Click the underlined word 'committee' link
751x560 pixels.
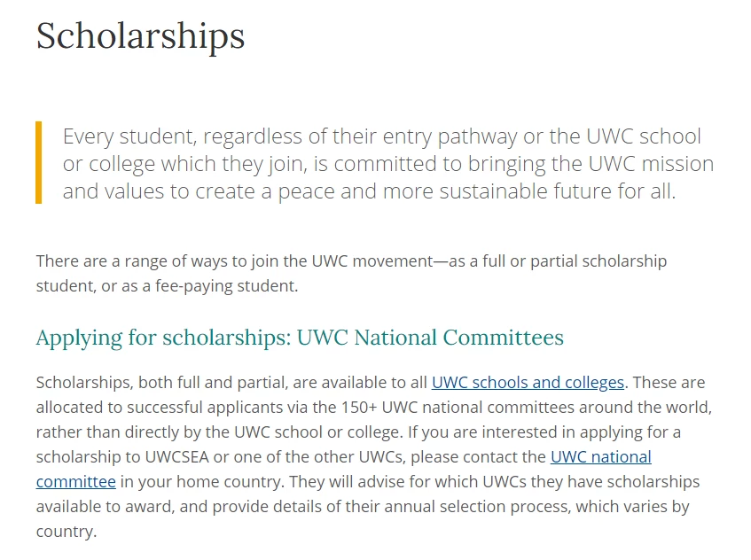[x=75, y=481]
